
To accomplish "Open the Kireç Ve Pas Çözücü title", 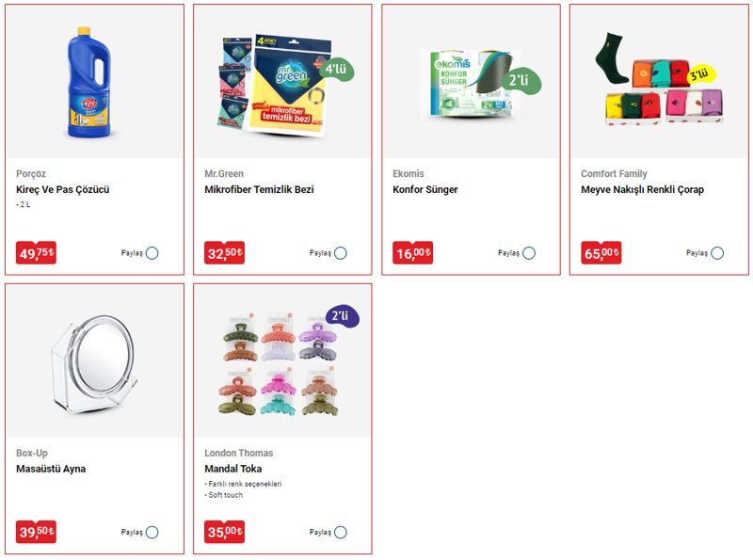I will click(63, 190).
